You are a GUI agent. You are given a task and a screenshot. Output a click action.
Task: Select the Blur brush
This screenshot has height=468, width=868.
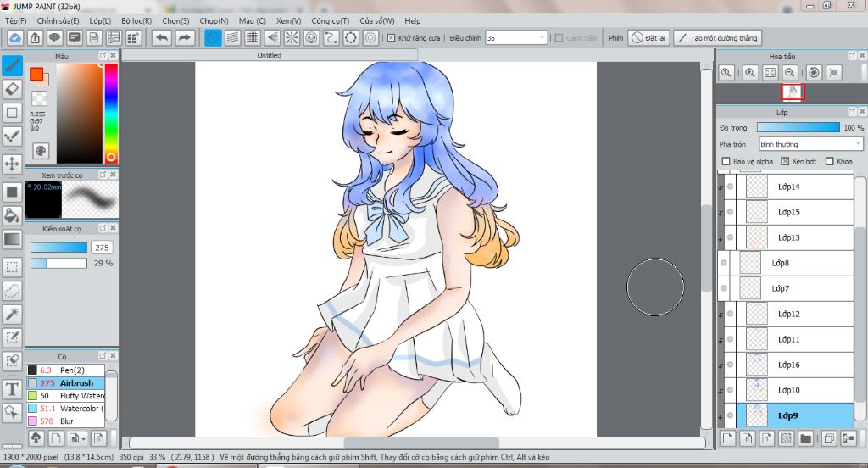point(65,421)
